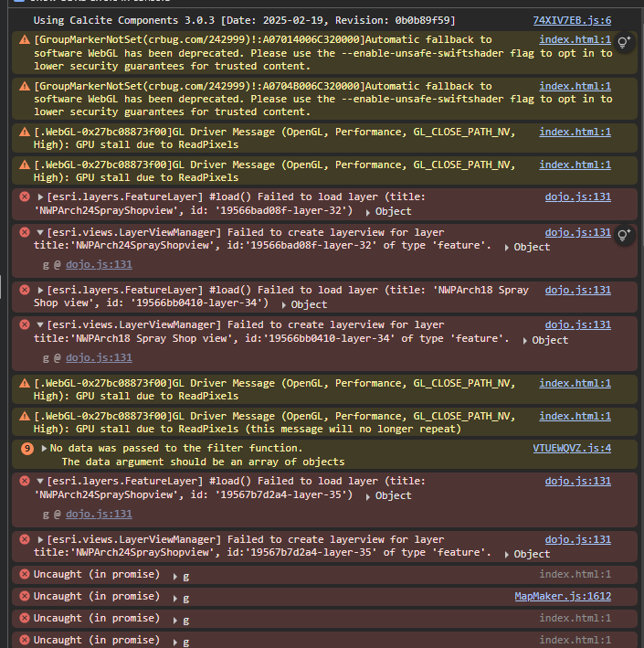Click error icon of FeatureLayer layer-35 message
The image size is (644, 648).
coord(25,481)
